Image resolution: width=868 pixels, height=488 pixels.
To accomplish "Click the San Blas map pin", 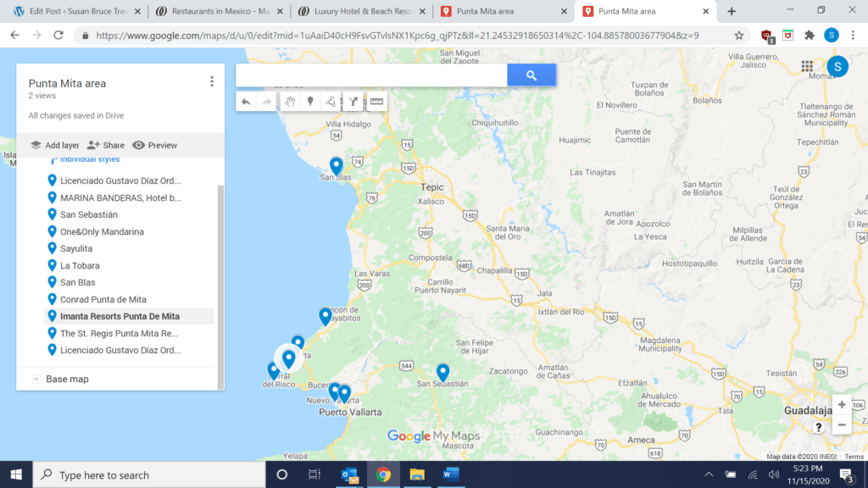I will pyautogui.click(x=336, y=166).
